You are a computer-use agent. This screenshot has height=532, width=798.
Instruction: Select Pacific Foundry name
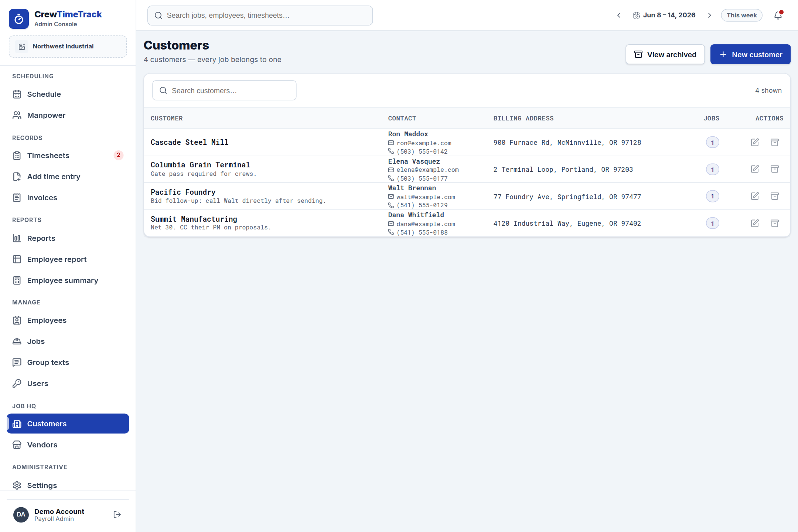point(183,192)
